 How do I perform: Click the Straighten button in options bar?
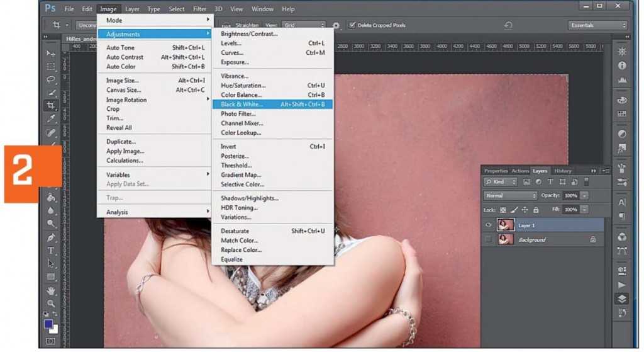[x=247, y=25]
